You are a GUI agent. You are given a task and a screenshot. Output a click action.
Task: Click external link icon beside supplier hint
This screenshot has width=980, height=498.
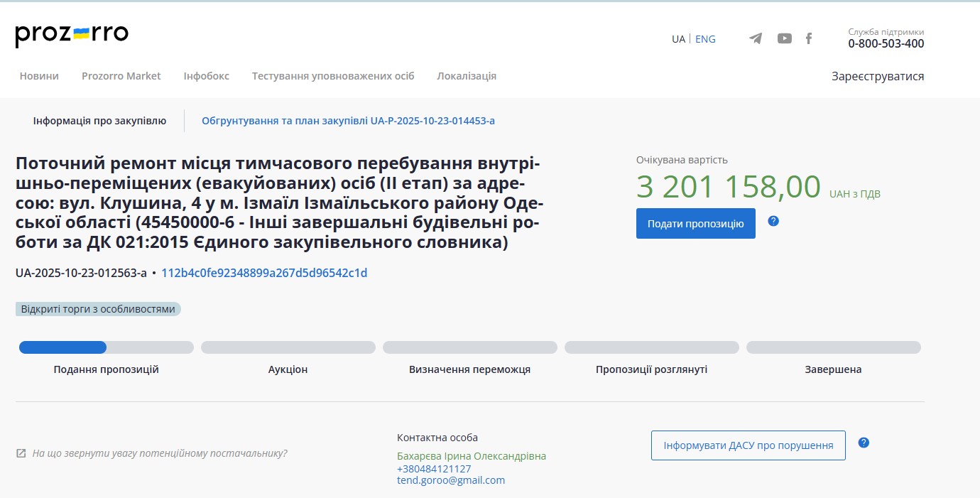(x=21, y=453)
